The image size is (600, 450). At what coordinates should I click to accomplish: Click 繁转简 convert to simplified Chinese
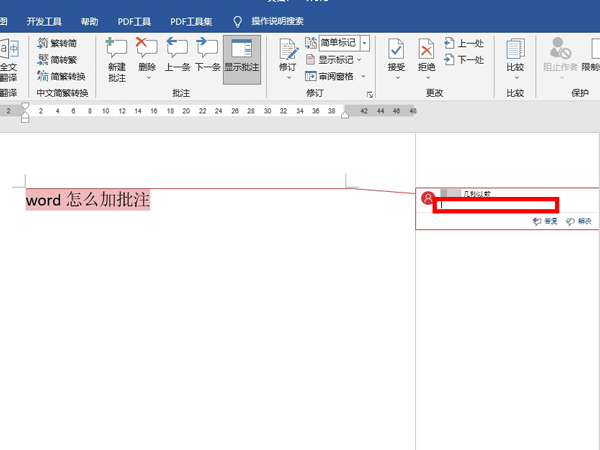pyautogui.click(x=62, y=43)
